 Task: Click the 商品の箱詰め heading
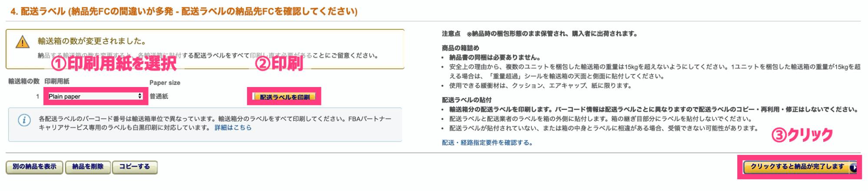(x=460, y=48)
